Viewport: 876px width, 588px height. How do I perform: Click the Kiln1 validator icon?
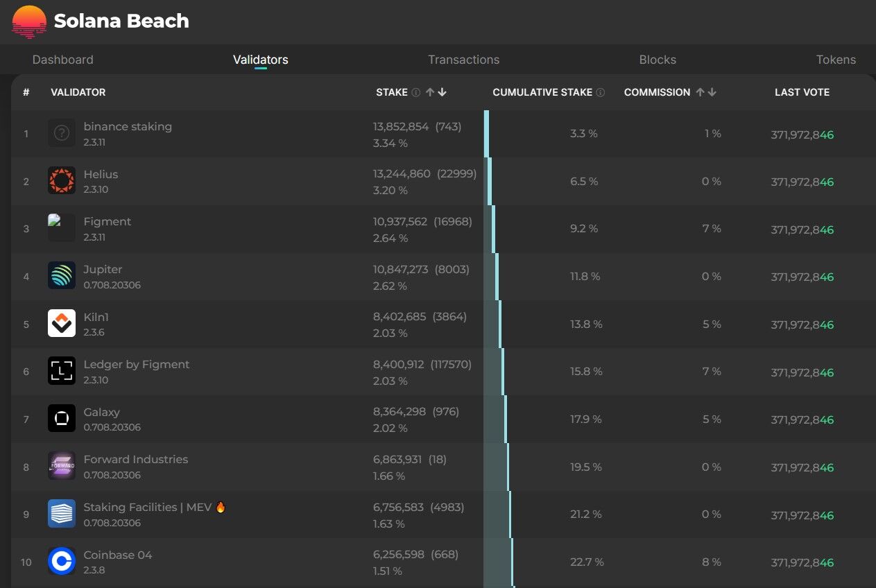[61, 323]
